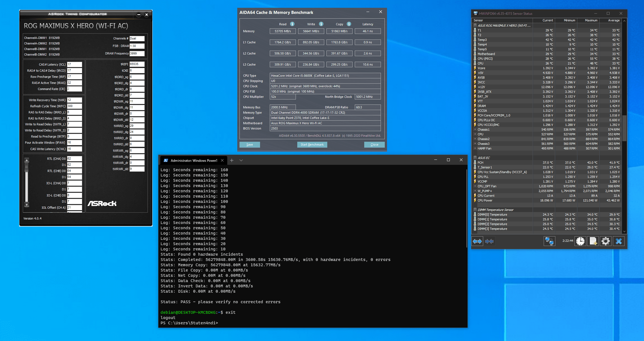
Task: Click Write info icon in AIDA64
Action: (x=321, y=24)
